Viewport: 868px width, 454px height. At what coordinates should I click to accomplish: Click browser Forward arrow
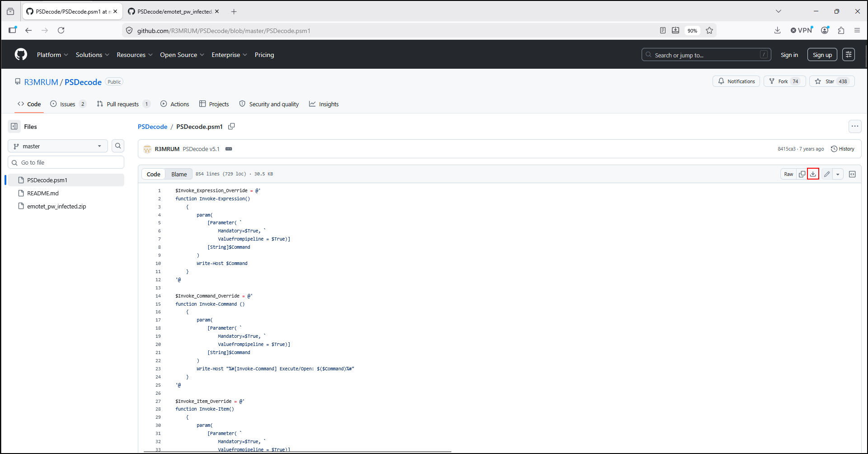click(x=45, y=30)
